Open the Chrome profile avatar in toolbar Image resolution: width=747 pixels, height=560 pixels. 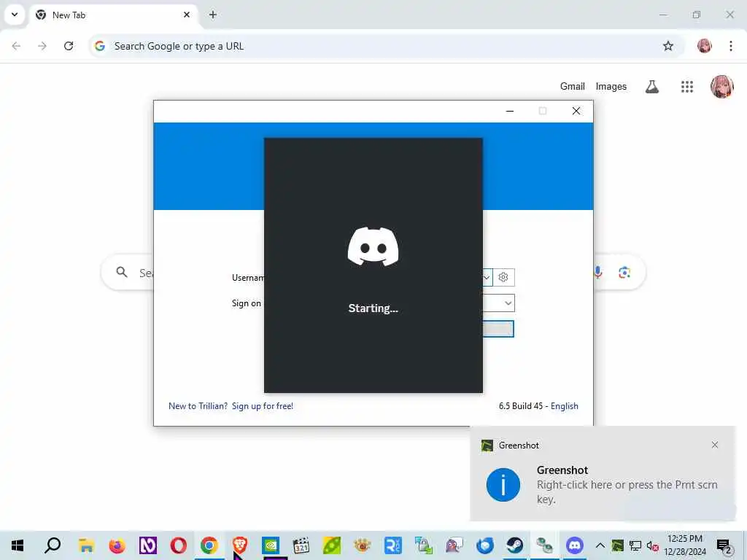click(704, 46)
